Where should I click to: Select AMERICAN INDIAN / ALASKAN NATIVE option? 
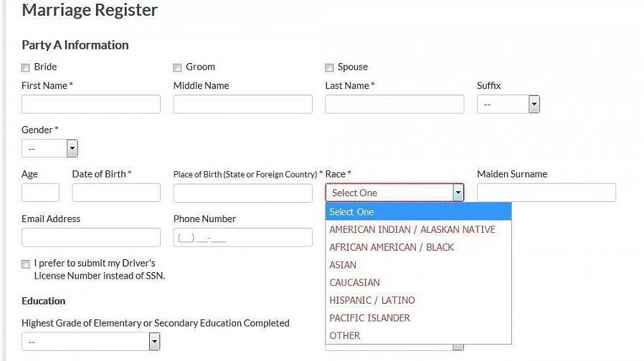point(412,229)
